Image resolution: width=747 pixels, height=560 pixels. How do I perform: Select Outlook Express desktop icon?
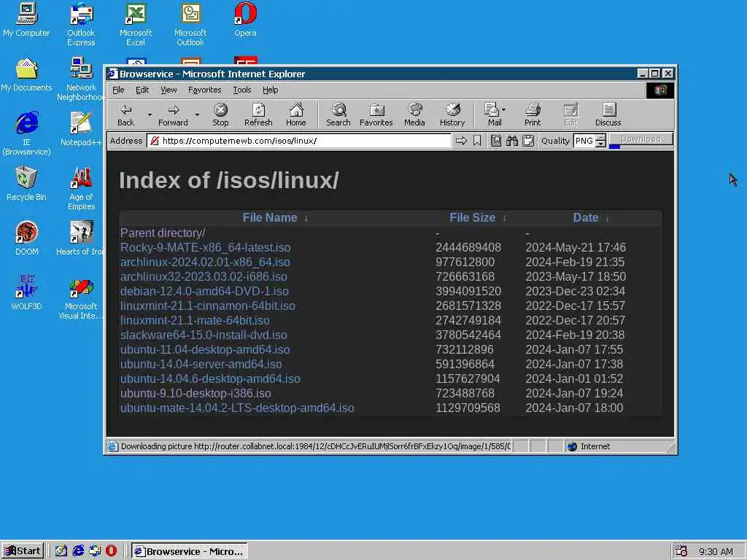81,25
